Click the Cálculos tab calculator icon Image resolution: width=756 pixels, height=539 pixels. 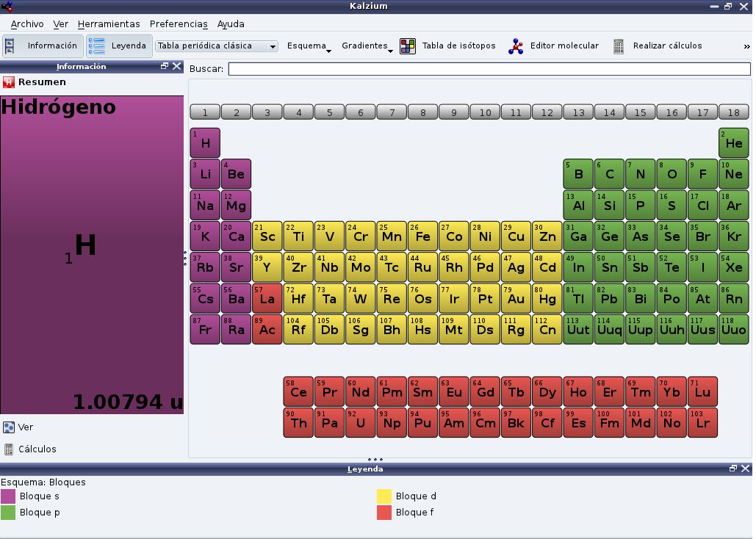(x=9, y=449)
